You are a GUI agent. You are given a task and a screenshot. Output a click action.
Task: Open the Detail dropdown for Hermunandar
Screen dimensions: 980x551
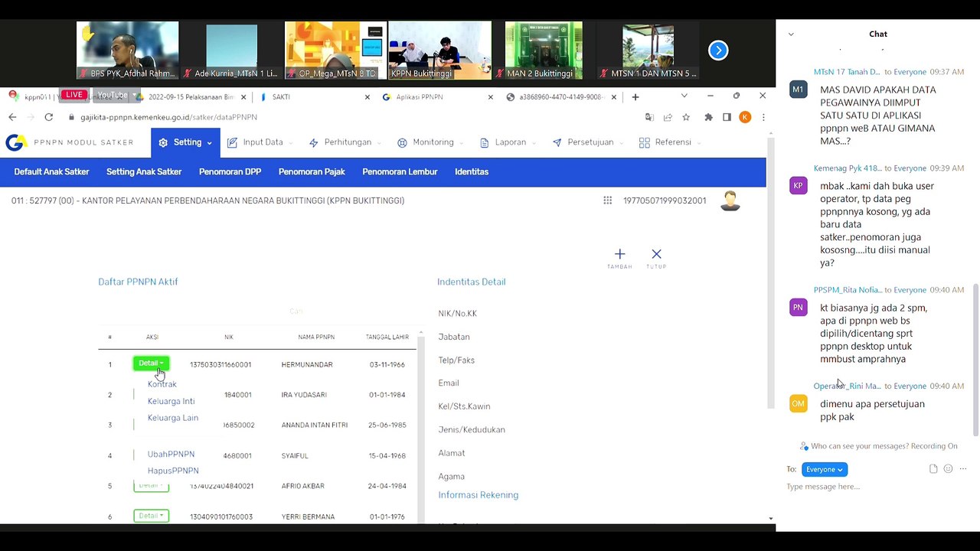click(x=151, y=364)
